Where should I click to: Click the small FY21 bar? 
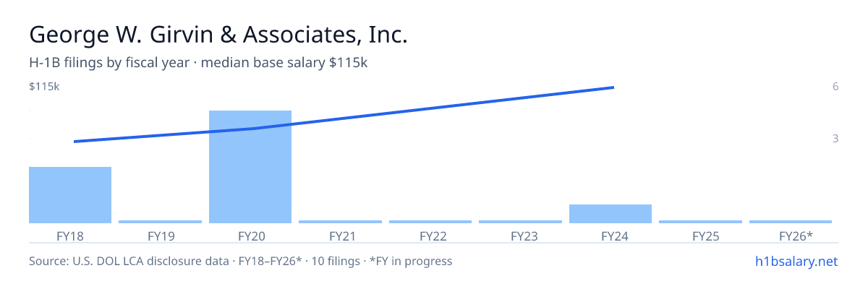tap(340, 222)
